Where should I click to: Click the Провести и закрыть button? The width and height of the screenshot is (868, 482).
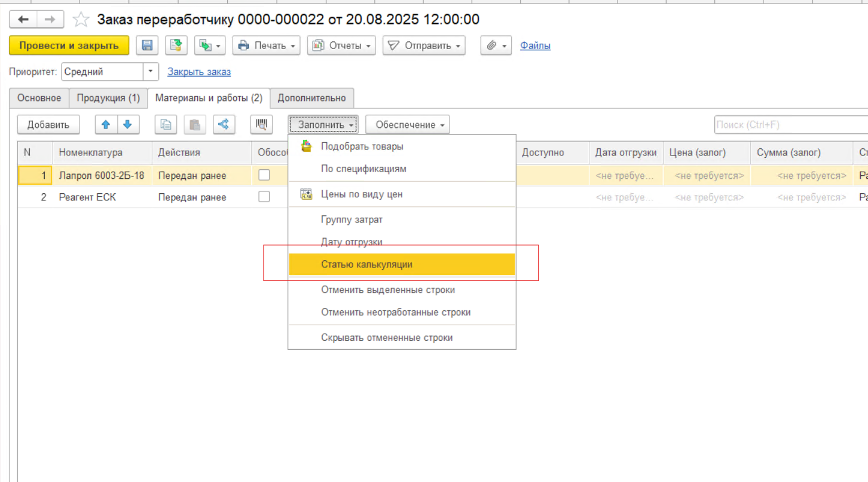click(x=69, y=45)
